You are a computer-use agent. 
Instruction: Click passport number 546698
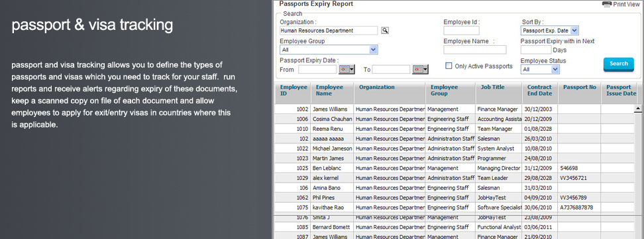[569, 168]
